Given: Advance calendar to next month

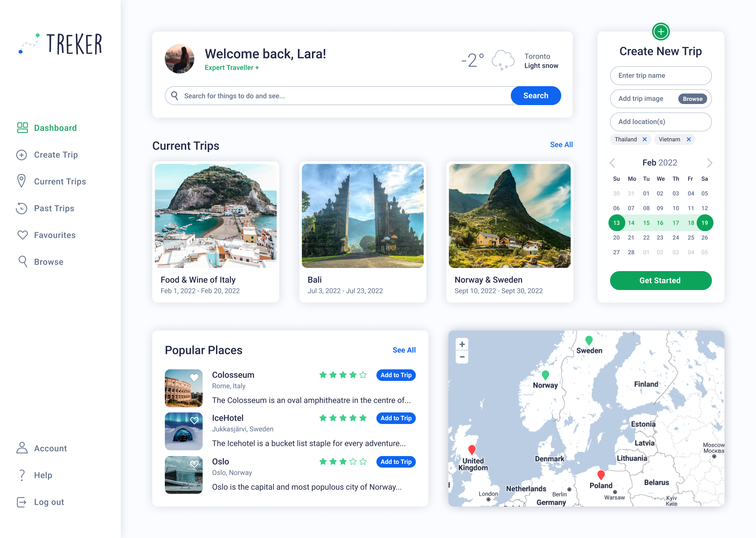Looking at the screenshot, I should (709, 163).
